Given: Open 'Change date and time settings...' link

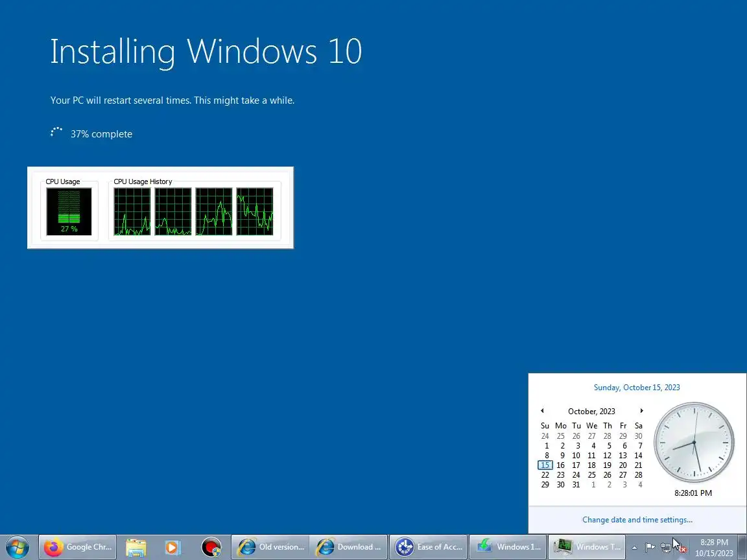Looking at the screenshot, I should 637,520.
